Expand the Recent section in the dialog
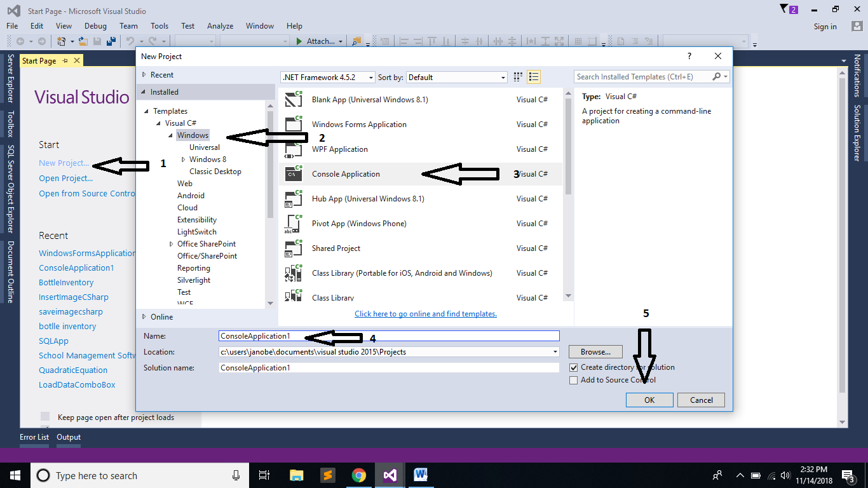This screenshot has width=868, height=488. tap(143, 74)
